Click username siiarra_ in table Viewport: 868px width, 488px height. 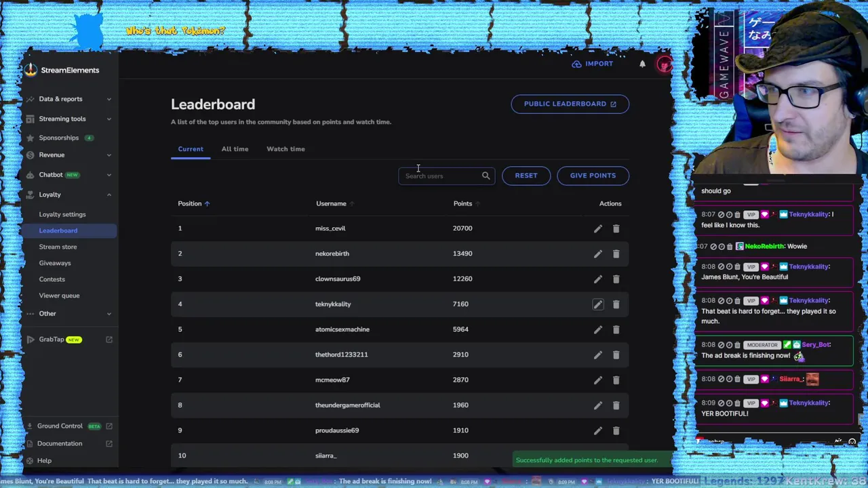325,455
